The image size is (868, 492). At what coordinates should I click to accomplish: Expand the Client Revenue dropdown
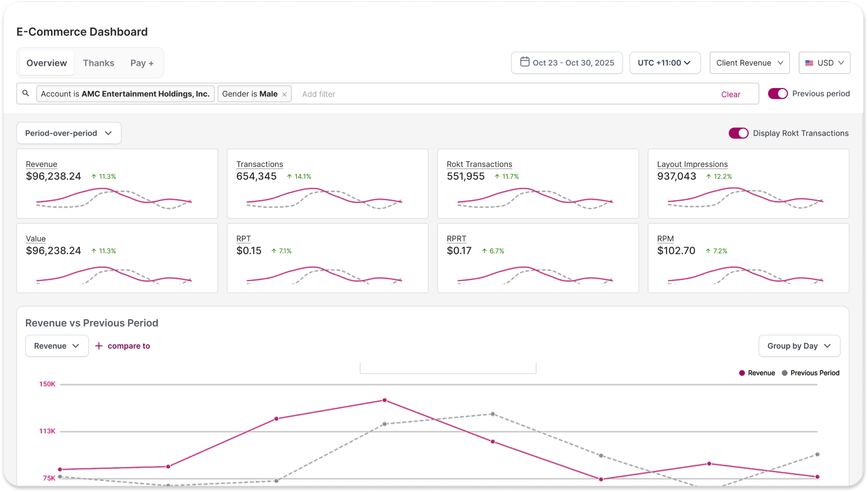[749, 63]
